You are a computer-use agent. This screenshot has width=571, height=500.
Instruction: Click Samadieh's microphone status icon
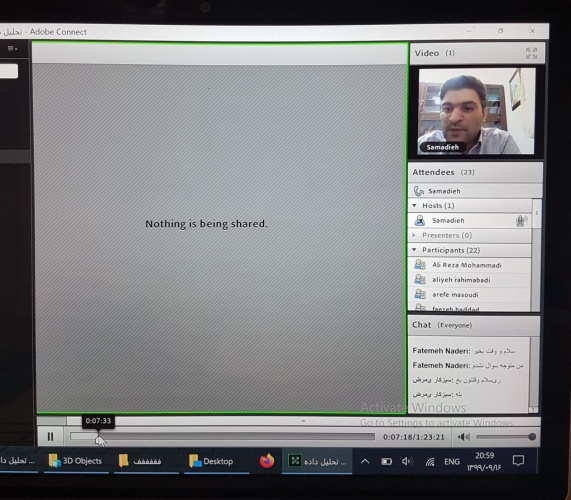tap(521, 220)
